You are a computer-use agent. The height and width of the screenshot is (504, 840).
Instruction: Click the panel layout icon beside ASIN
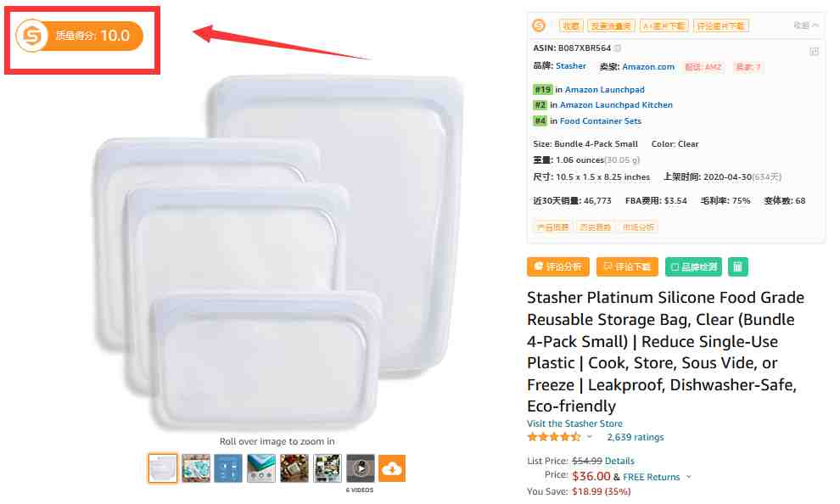814,52
